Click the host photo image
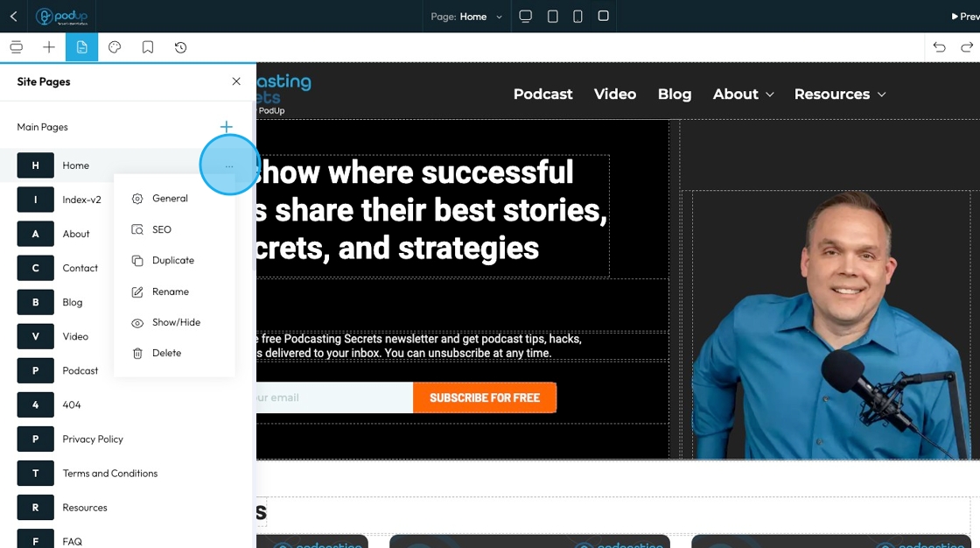The image size is (980, 548). 831,326
